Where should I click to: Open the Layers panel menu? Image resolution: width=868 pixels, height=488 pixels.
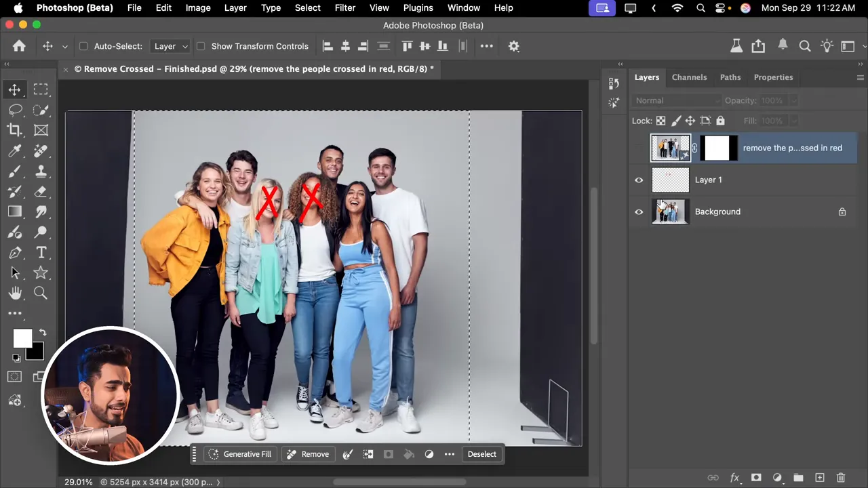pos(860,77)
